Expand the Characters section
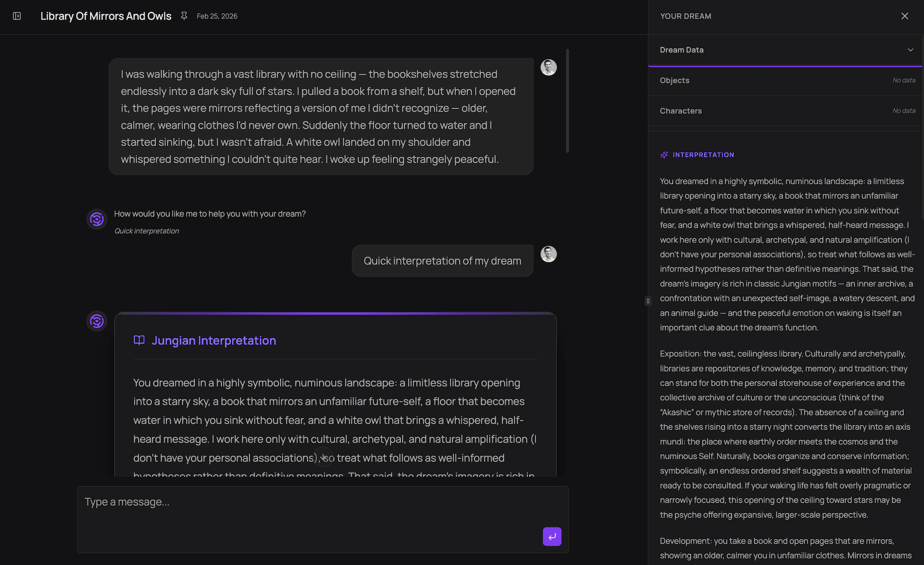924x565 pixels. point(785,111)
